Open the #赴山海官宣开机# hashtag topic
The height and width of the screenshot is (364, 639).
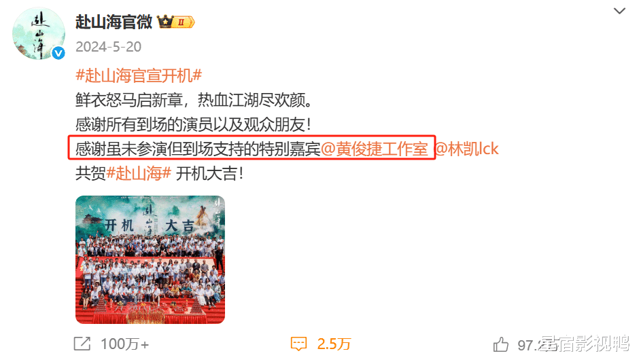coord(139,75)
